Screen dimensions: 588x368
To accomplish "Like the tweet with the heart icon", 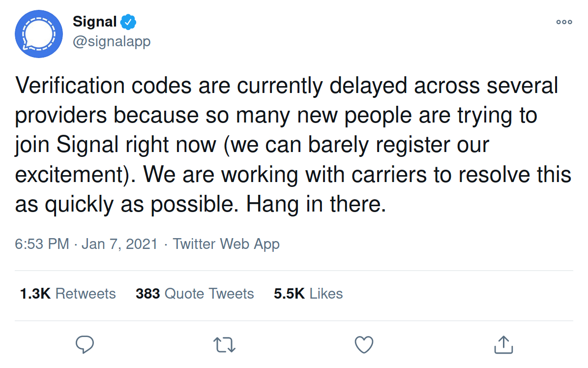I will click(364, 344).
